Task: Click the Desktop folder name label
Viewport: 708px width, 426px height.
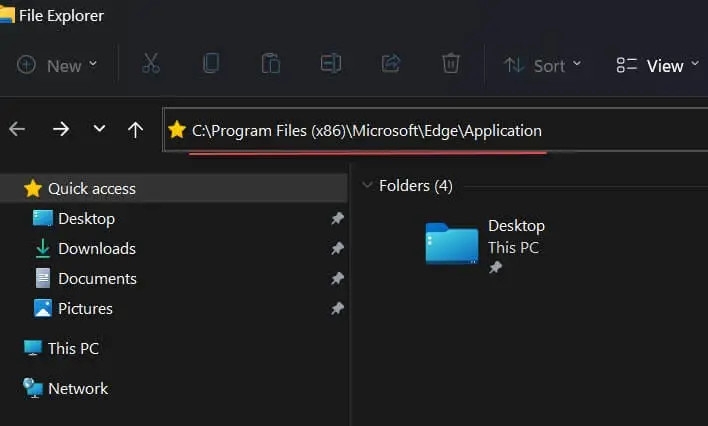Action: tap(516, 226)
